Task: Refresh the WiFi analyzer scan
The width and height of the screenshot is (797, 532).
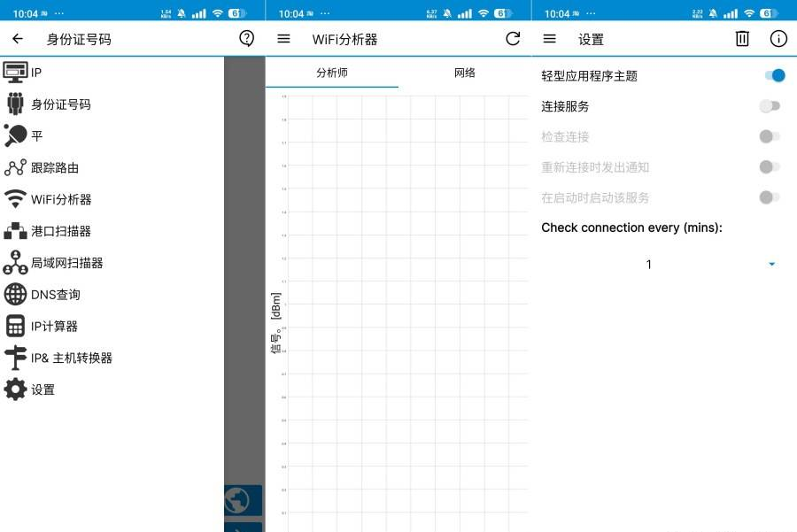Action: click(513, 39)
